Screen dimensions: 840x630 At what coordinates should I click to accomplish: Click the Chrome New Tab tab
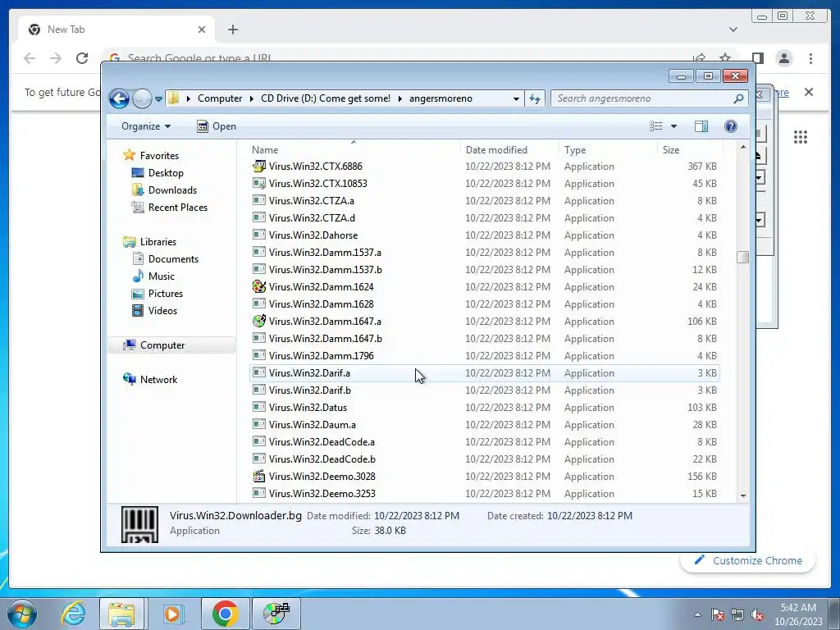[116, 30]
